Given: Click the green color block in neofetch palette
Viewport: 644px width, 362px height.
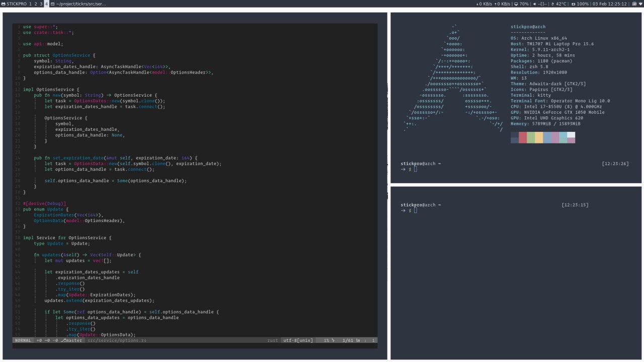Looking at the screenshot, I should click(x=531, y=137).
